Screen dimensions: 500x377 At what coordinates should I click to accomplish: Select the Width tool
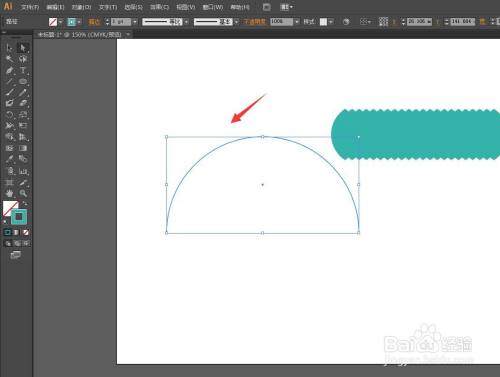tap(9, 126)
